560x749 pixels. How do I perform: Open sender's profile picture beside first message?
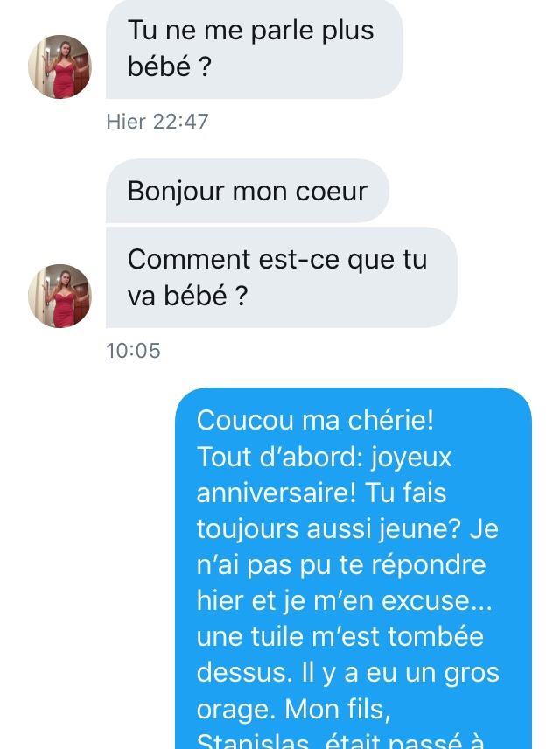(59, 66)
